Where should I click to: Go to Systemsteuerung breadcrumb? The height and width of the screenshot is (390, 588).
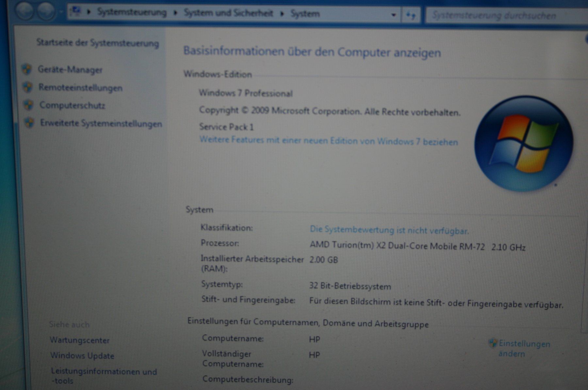pyautogui.click(x=132, y=12)
